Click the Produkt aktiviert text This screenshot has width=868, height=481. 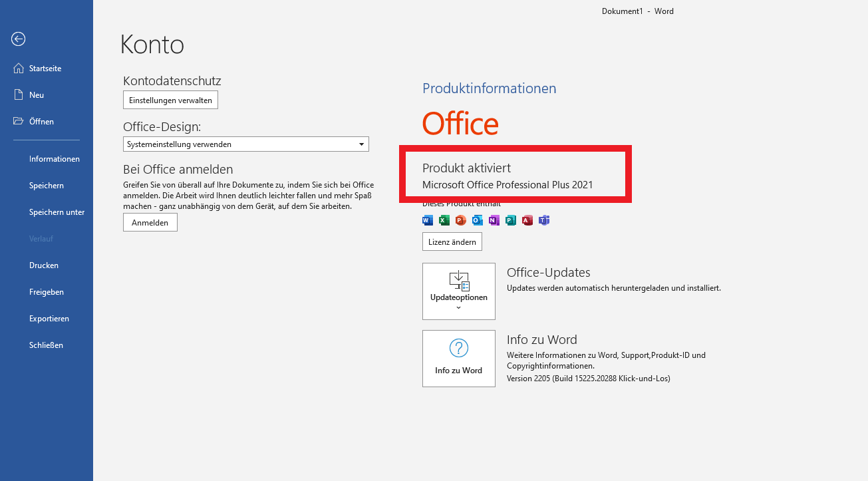pyautogui.click(x=467, y=168)
